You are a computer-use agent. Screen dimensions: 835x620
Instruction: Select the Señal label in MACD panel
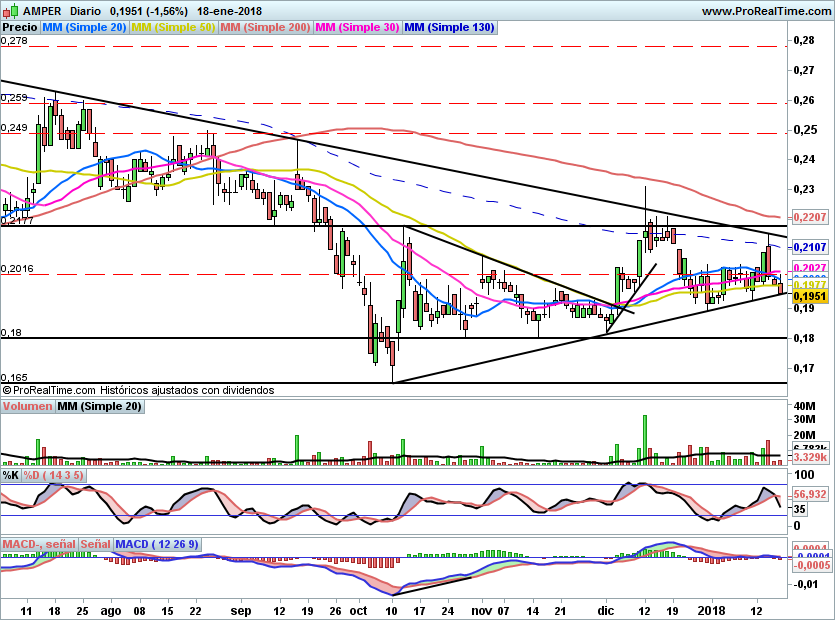[x=95, y=544]
